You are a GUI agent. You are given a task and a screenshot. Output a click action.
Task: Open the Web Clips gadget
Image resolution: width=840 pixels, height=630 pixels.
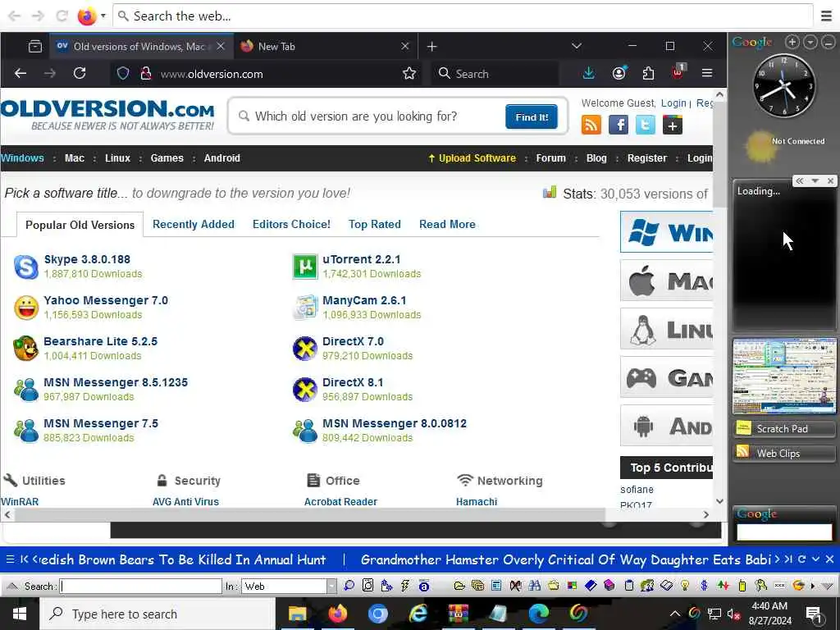pyautogui.click(x=783, y=453)
